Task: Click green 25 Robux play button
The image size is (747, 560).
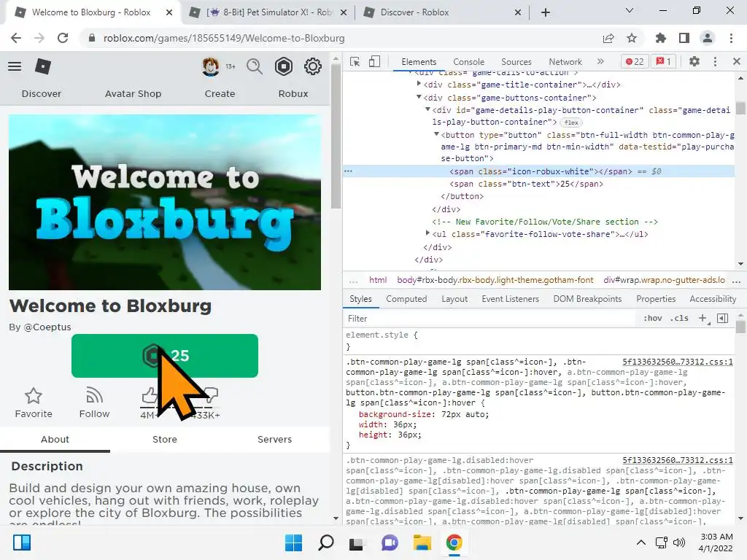Action: 165,356
